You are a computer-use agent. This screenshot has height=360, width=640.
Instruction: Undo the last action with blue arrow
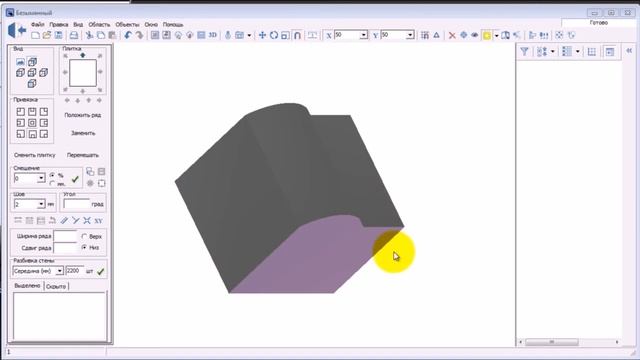pyautogui.click(x=128, y=36)
